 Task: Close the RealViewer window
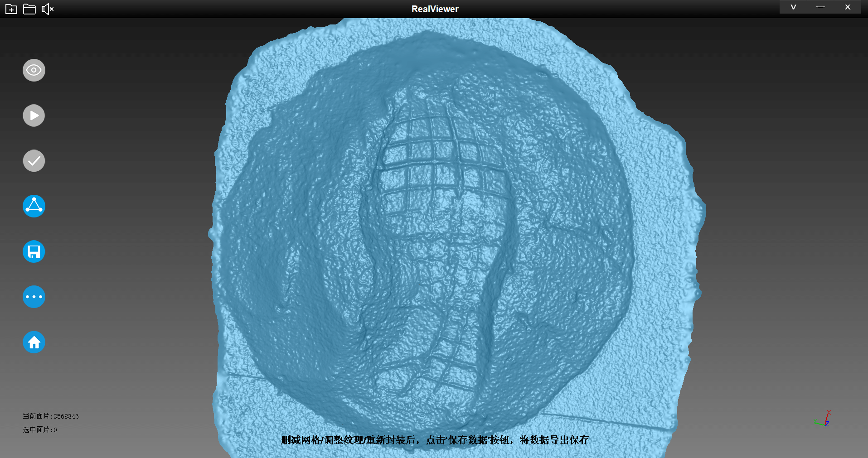coord(848,7)
